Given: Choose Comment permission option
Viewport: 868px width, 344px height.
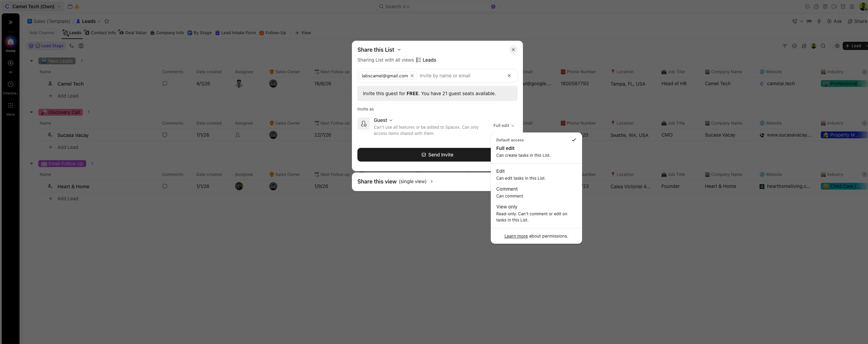Looking at the screenshot, I should (536, 192).
